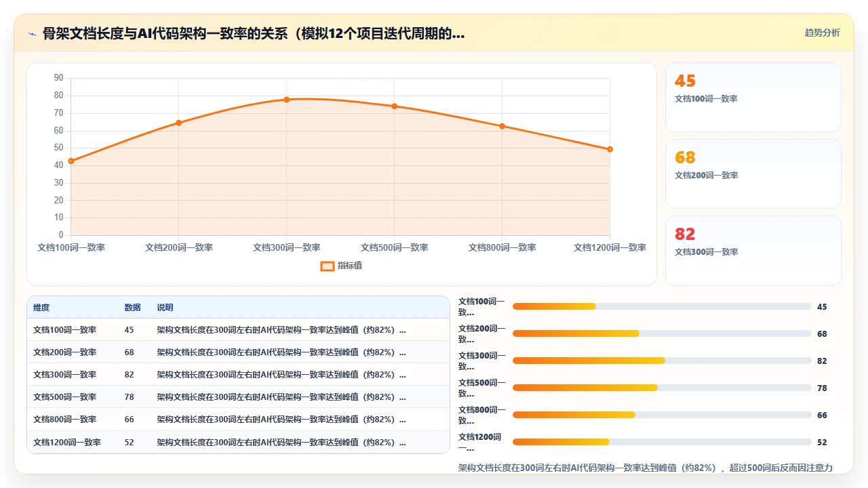Click the dashboard title heading text
Viewport: 868px width, 488px height.
point(254,34)
